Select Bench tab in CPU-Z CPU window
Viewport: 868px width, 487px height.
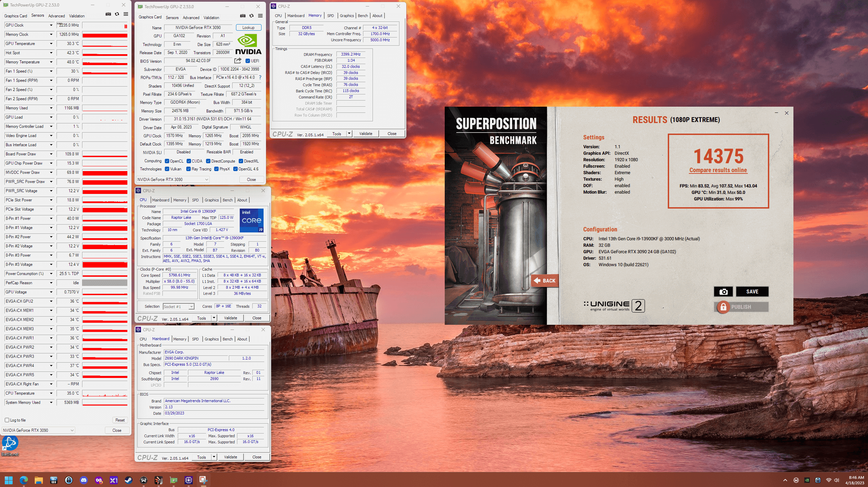coord(227,200)
